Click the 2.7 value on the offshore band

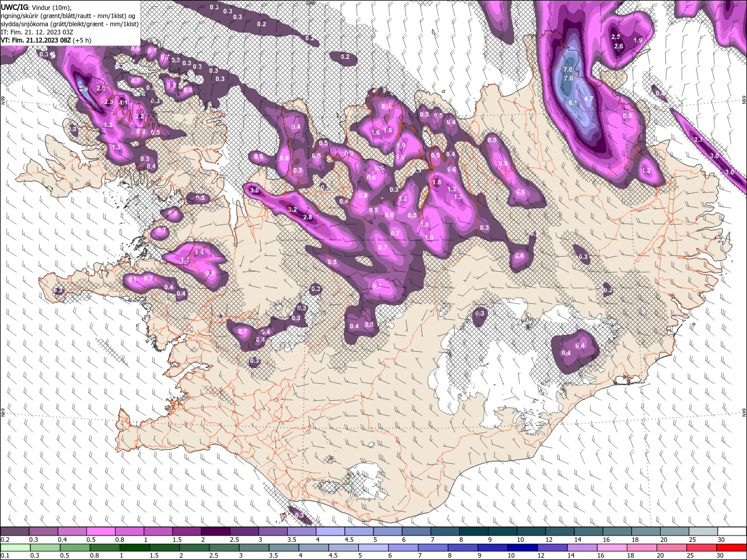pyautogui.click(x=699, y=139)
